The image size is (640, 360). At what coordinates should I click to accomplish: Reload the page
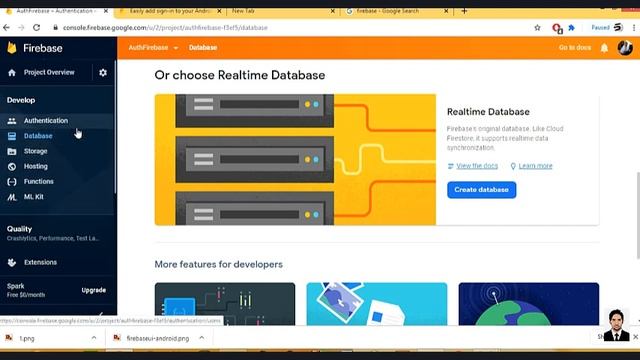tap(36, 27)
